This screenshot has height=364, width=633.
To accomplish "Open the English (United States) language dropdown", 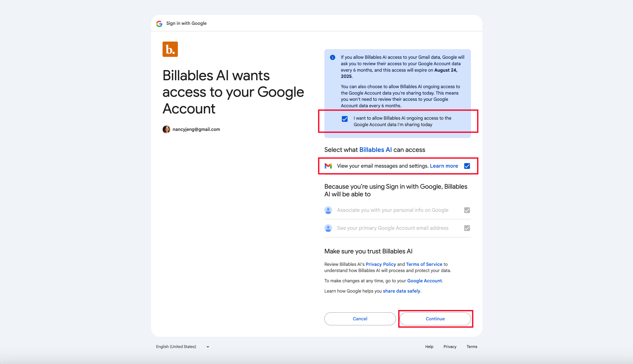I will 176,347.
